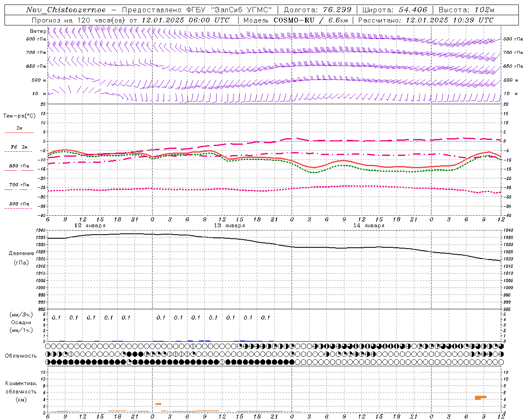Select the 'Td 2м' dew point legend entry
525x420 pixels.
pos(19,147)
